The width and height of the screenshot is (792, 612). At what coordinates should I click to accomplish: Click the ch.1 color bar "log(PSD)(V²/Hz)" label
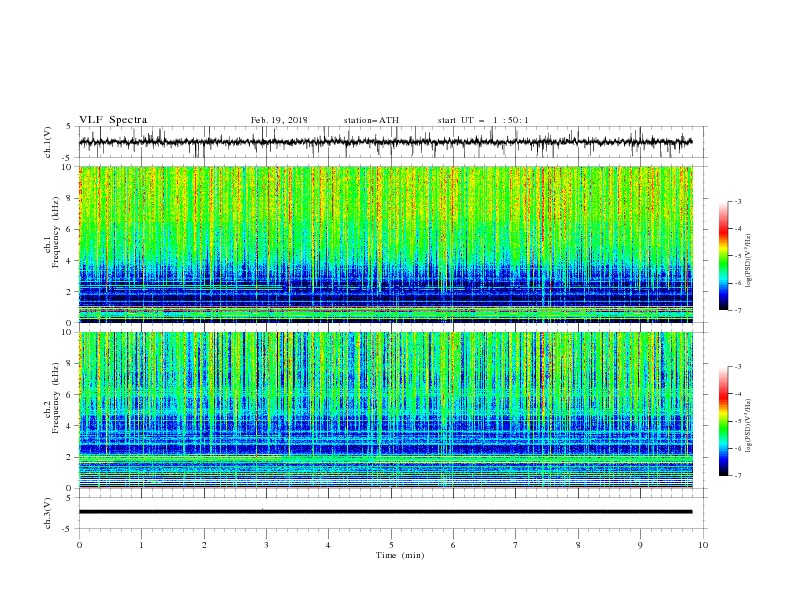[x=748, y=261]
